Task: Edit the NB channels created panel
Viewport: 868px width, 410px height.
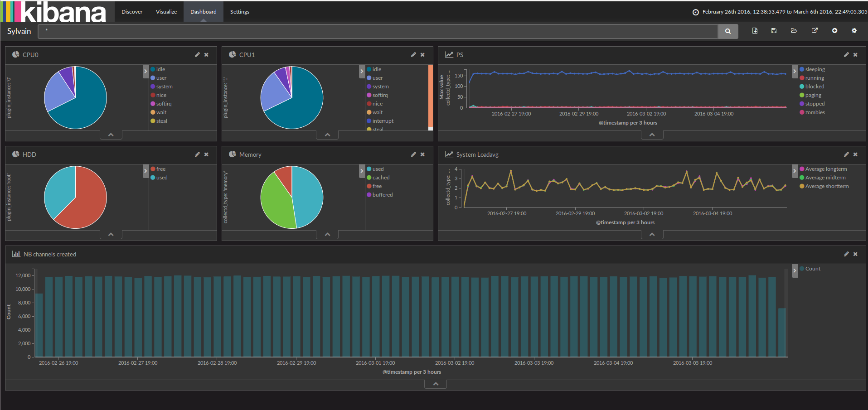Action: (x=846, y=254)
